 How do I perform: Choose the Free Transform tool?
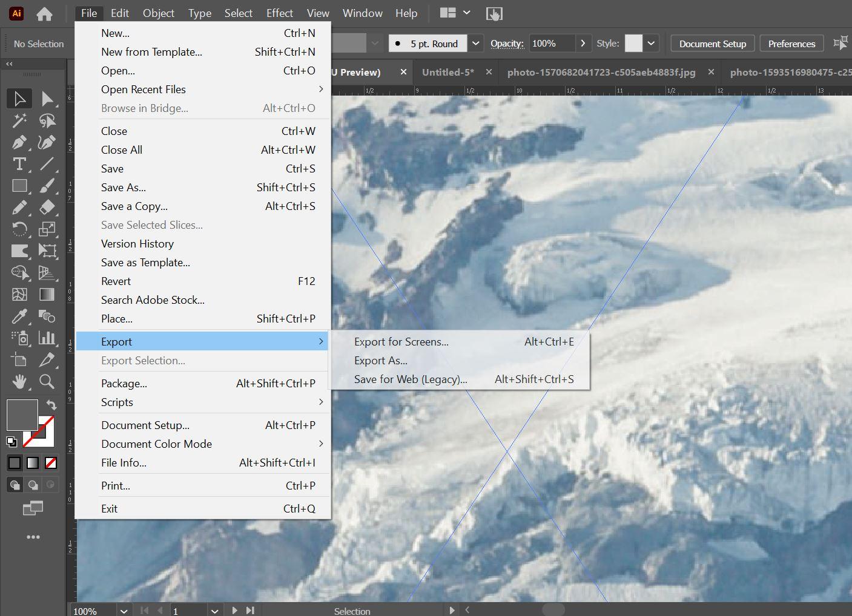point(47,251)
